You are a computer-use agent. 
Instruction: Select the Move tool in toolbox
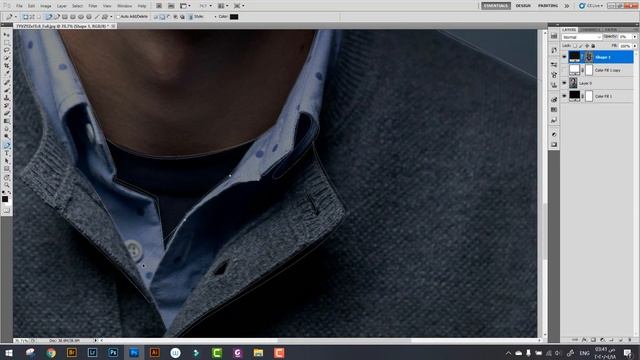[x=7, y=35]
